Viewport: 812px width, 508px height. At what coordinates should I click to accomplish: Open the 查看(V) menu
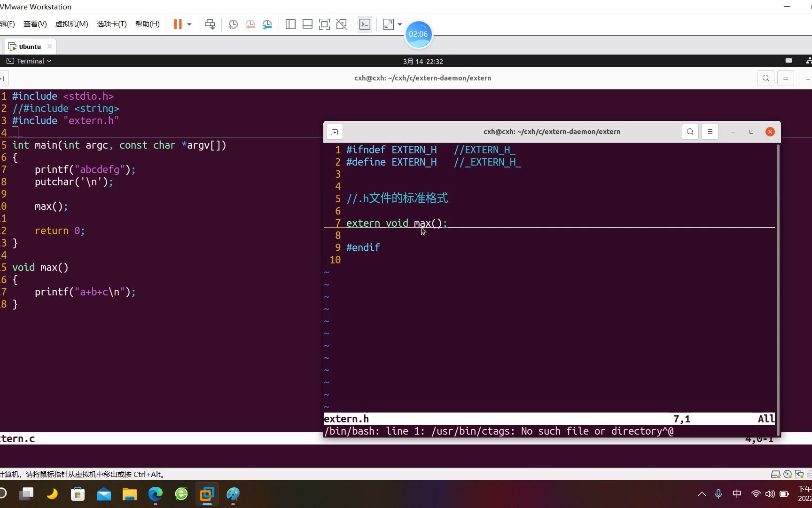35,24
